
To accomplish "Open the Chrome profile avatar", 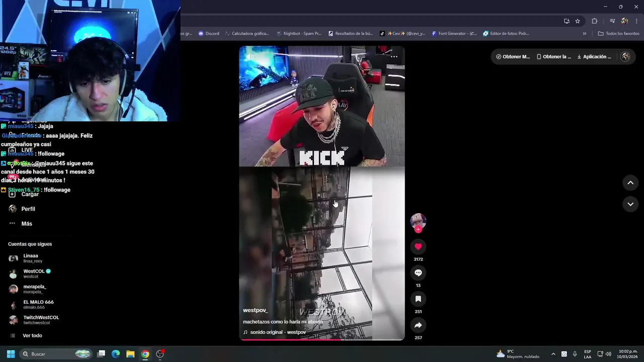I will 624,21.
